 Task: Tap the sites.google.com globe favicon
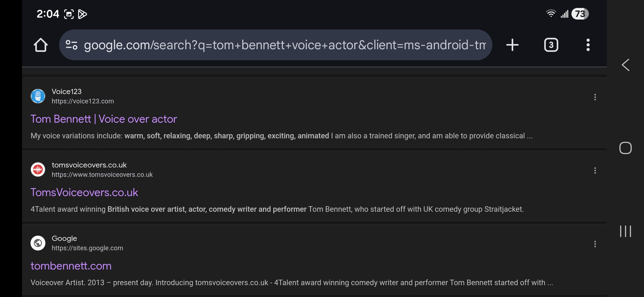pos(38,243)
